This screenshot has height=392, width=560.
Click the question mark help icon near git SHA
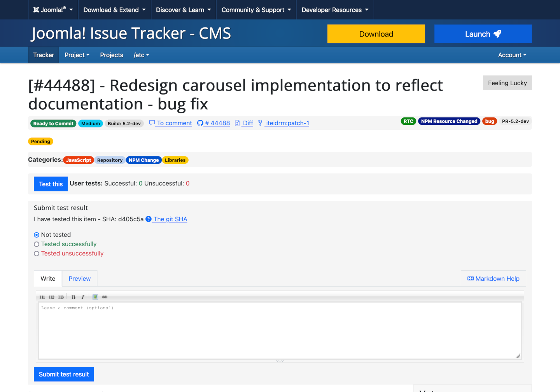[x=148, y=219]
